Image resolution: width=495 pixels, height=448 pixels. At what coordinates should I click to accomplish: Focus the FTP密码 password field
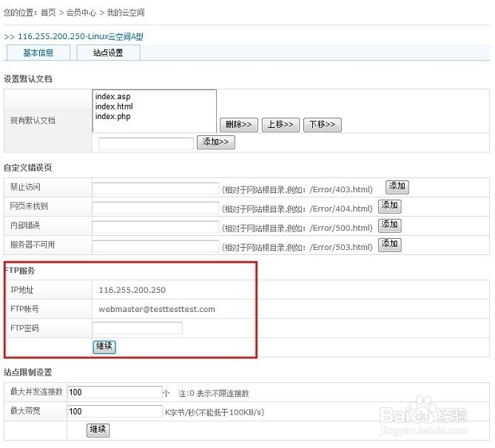click(x=138, y=327)
